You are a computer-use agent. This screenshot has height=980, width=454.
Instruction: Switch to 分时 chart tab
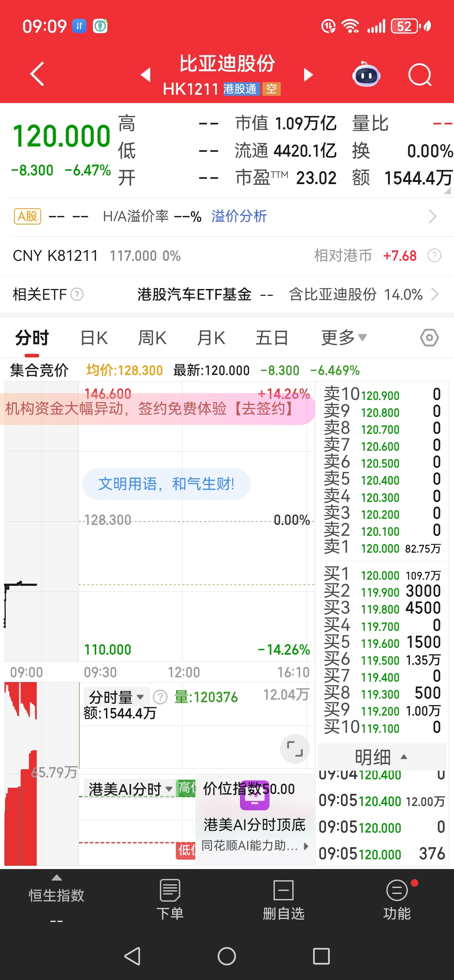(x=32, y=338)
